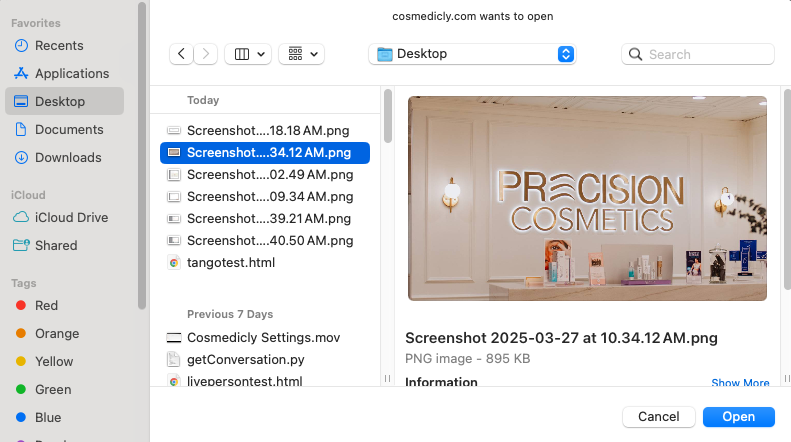This screenshot has width=791, height=442.
Task: Click the getConversation.py document icon
Action: (174, 359)
